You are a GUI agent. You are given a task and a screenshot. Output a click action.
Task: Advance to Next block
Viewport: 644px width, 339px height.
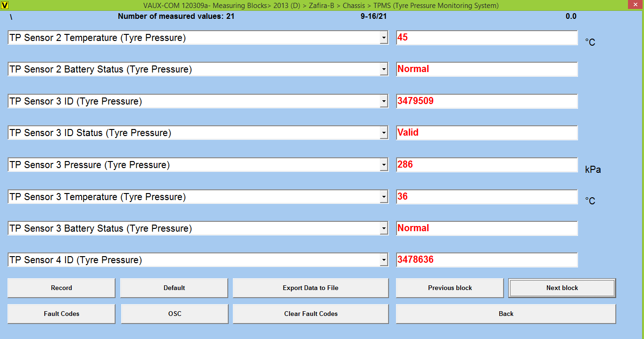pyautogui.click(x=562, y=288)
